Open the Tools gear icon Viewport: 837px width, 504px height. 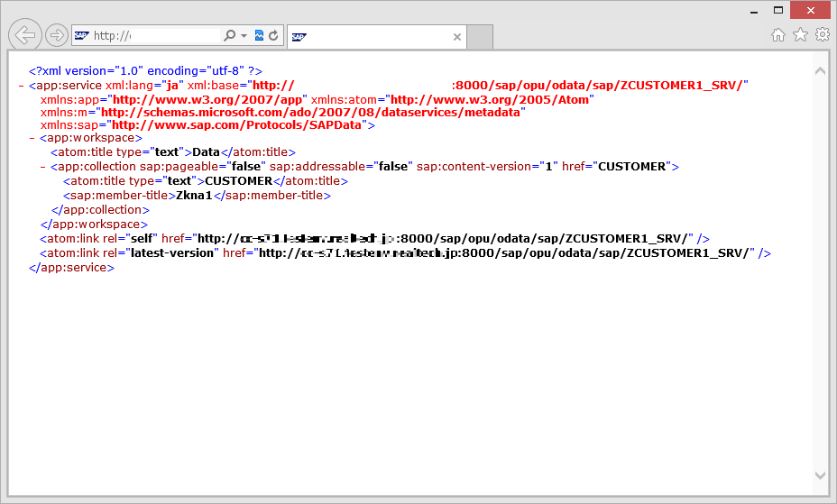[x=823, y=34]
